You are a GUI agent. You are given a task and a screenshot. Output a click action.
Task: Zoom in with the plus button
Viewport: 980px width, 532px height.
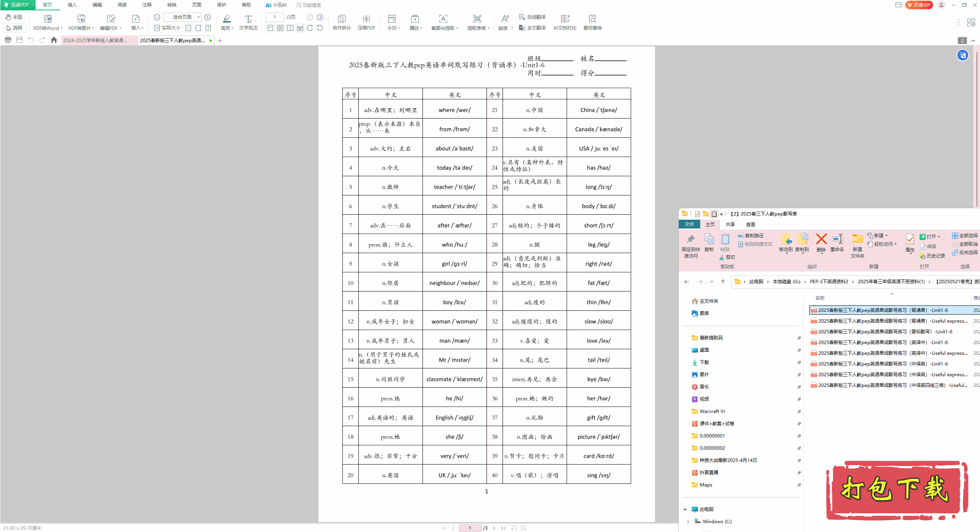(207, 17)
